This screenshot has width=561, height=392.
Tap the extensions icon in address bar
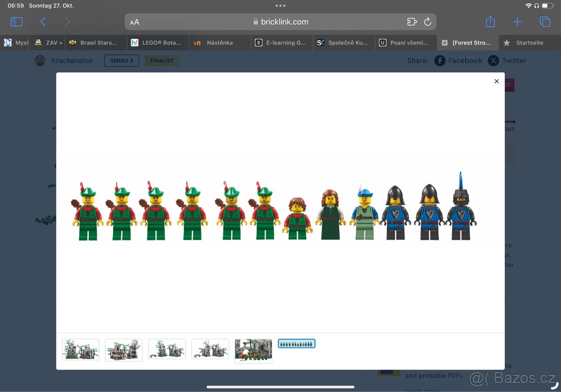(x=411, y=21)
